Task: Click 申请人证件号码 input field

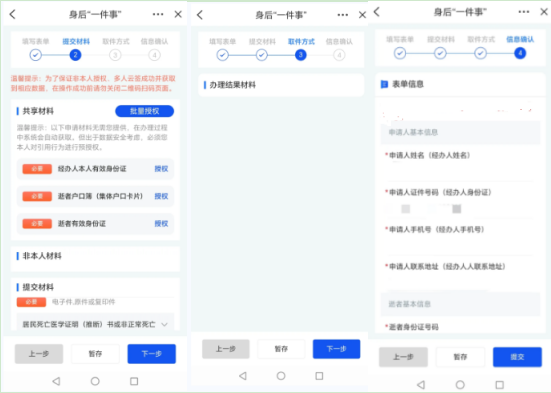Action: 459,209
